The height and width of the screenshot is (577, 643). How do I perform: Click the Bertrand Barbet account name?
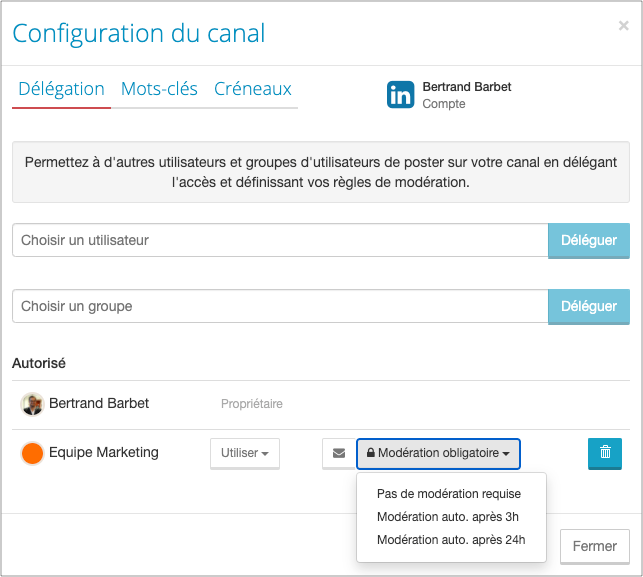point(467,87)
